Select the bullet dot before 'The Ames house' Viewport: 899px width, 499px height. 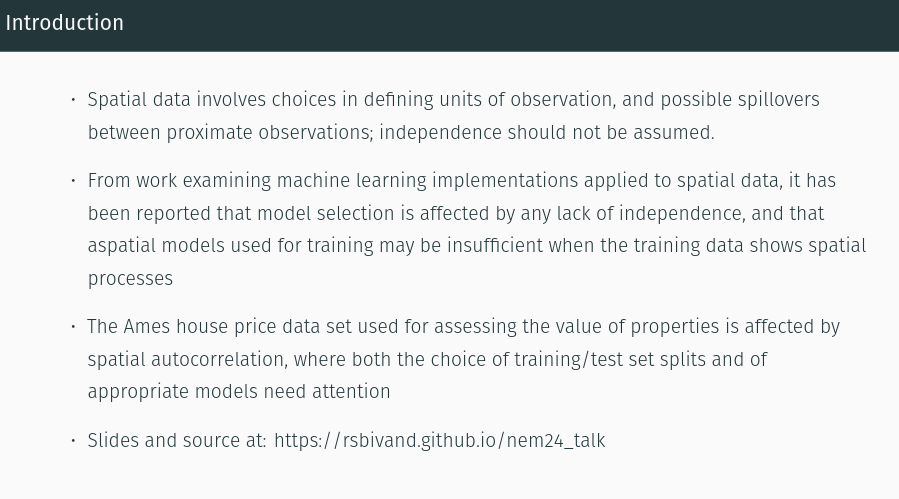click(73, 326)
